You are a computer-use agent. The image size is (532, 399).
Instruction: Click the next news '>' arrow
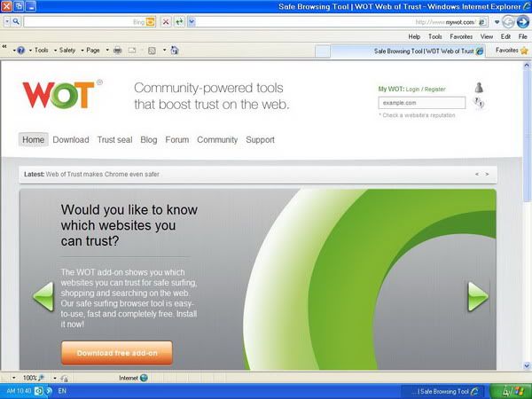(487, 174)
